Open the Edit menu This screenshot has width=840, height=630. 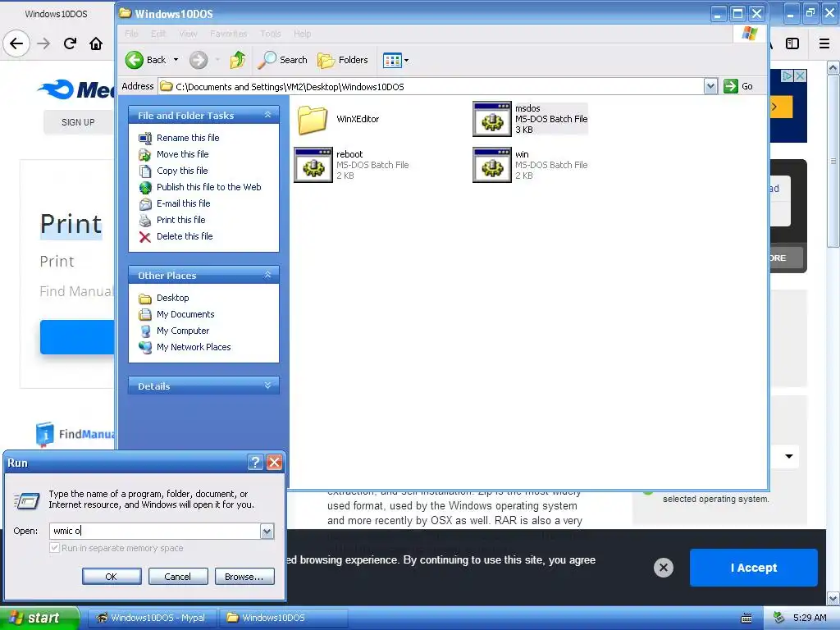158,34
